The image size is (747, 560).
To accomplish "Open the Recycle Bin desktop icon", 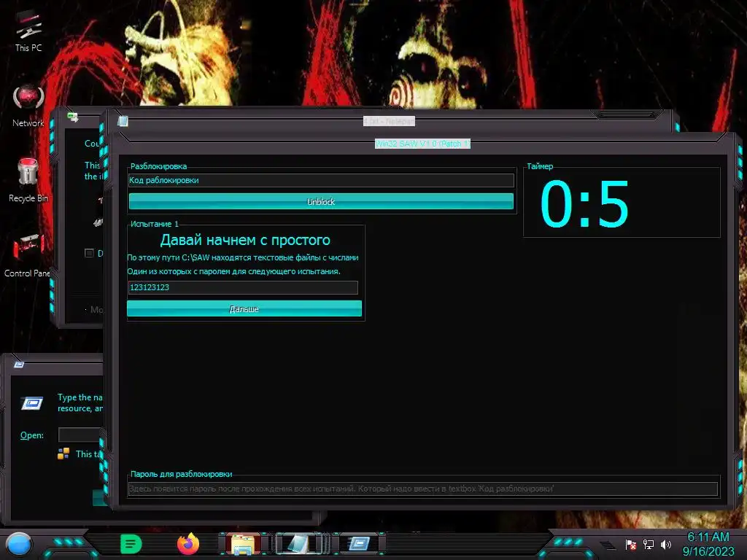I will 28,180.
